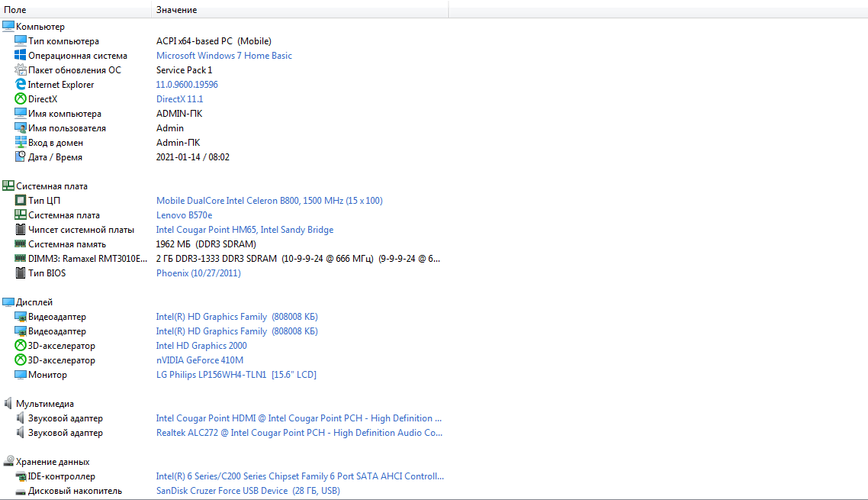Click the DIMM3 memory module icon

point(21,258)
